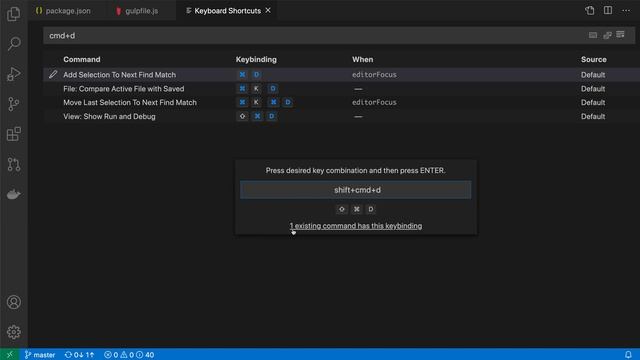Click the When column header
Image resolution: width=640 pixels, height=360 pixels.
(362, 59)
